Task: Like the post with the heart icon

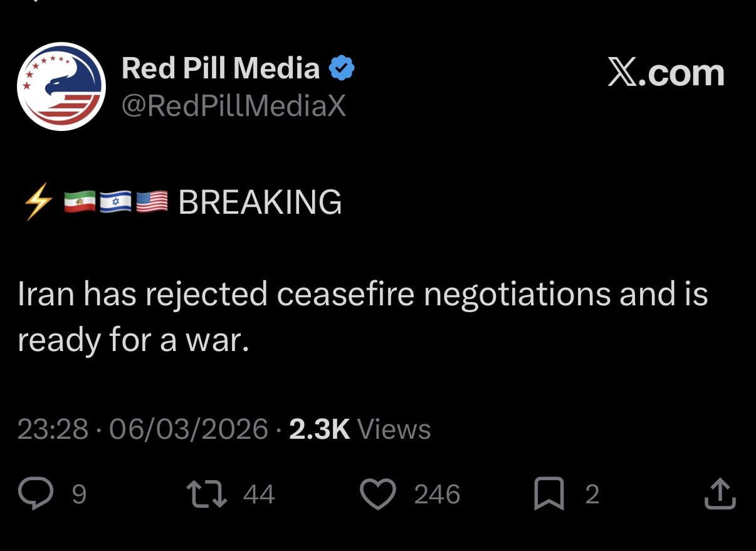Action: [378, 493]
